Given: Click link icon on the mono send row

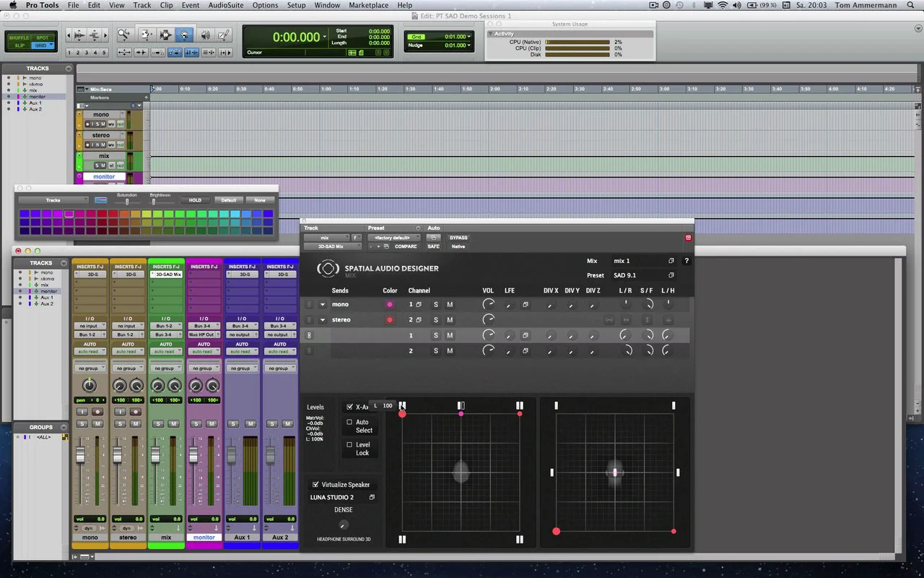Looking at the screenshot, I should point(309,304).
